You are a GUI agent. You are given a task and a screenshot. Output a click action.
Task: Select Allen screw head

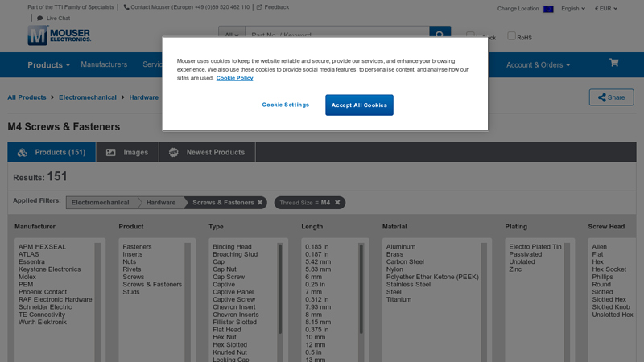pos(599,247)
